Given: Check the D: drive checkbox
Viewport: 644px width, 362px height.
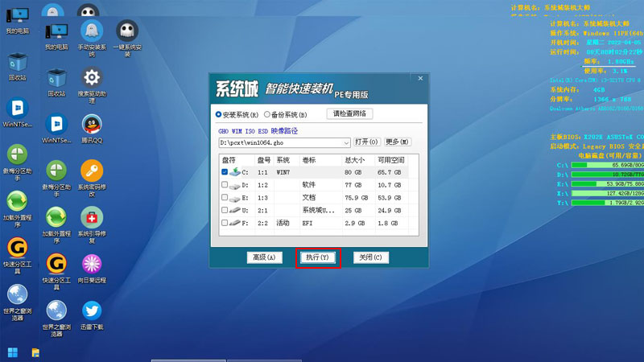Looking at the screenshot, I should click(x=225, y=185).
